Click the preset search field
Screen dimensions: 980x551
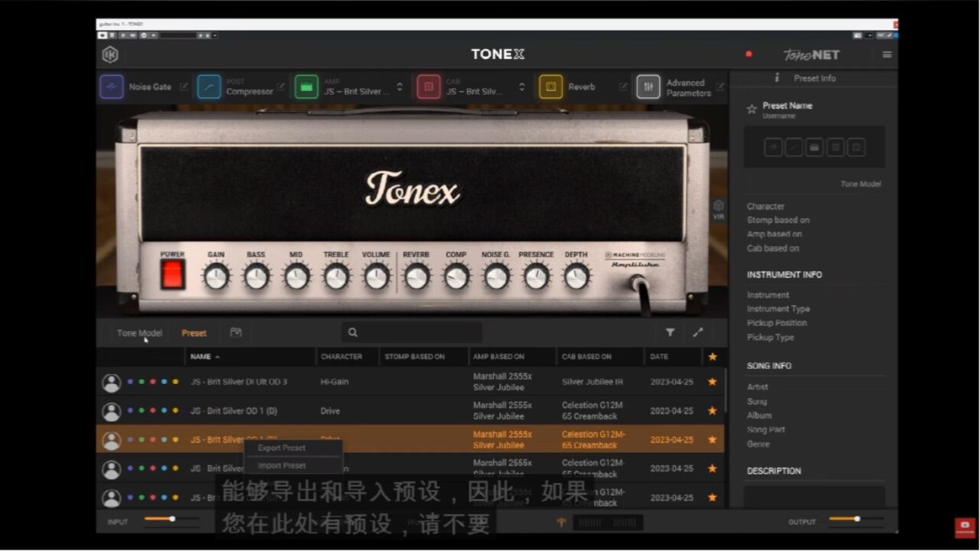(412, 333)
